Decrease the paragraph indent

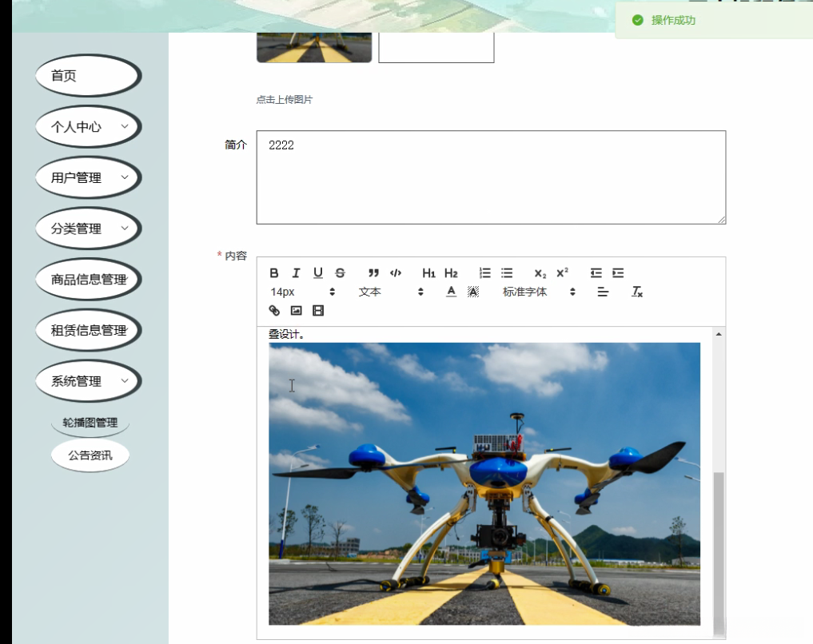point(596,273)
